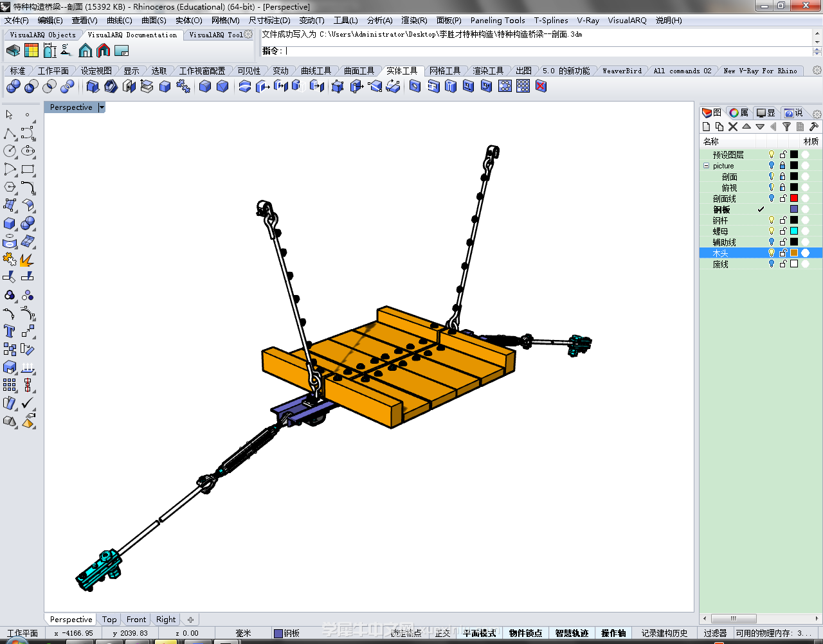Open VisualARQ toolbar options gear
This screenshot has height=644, width=823.
tap(248, 35)
